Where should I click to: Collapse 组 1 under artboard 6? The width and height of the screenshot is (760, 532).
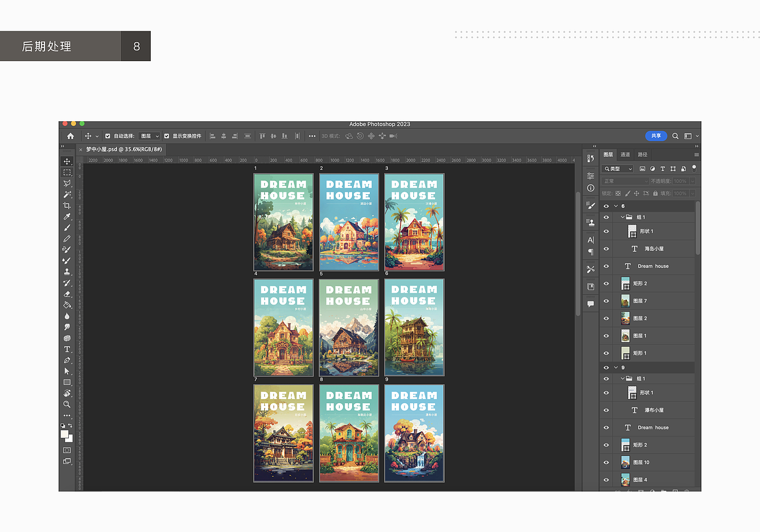point(623,217)
